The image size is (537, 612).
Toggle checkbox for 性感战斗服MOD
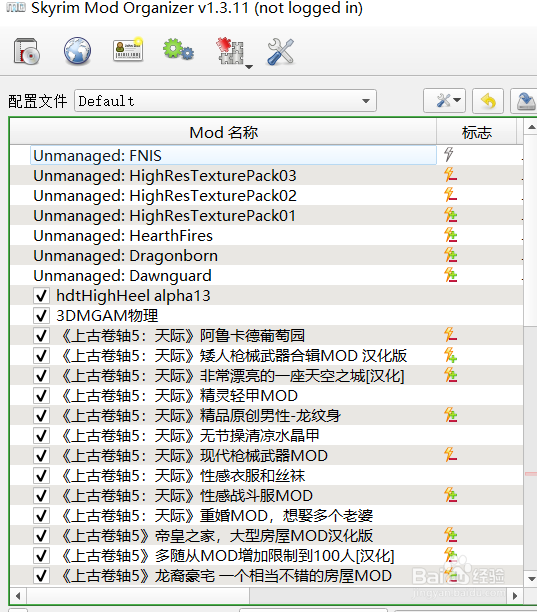tap(41, 495)
